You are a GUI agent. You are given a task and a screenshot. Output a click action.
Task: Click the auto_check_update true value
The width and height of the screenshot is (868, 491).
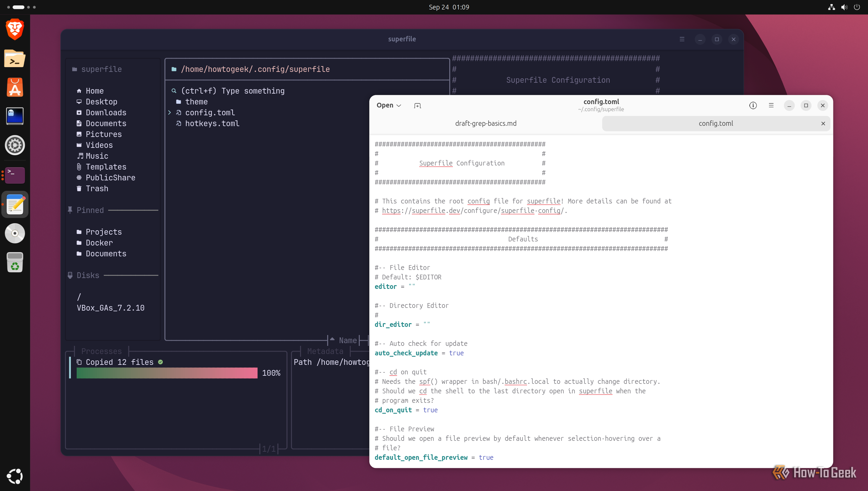click(x=456, y=353)
